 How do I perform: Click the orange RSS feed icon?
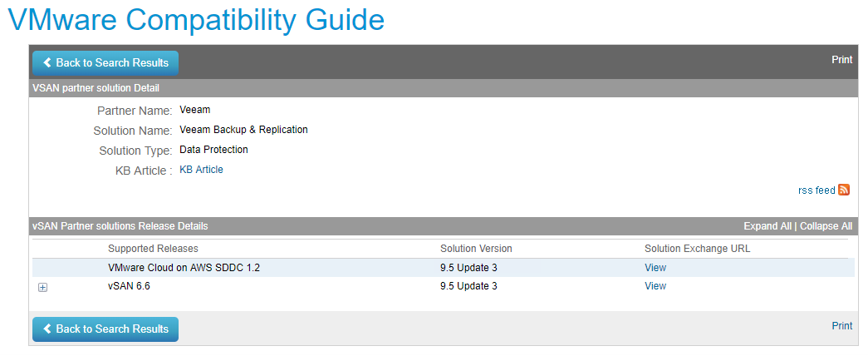click(844, 190)
